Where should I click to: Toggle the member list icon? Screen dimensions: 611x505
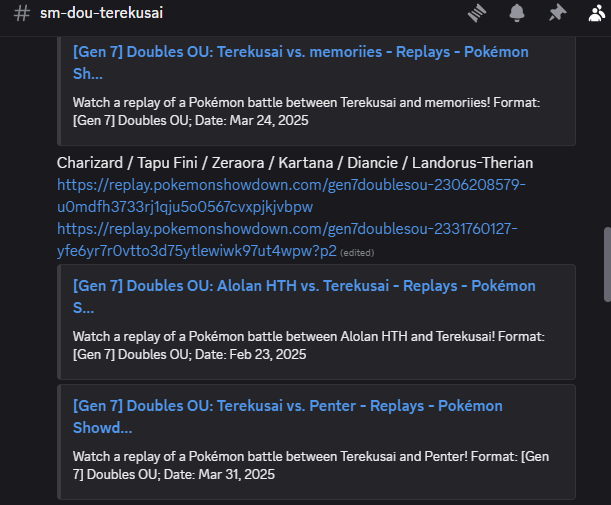click(597, 13)
